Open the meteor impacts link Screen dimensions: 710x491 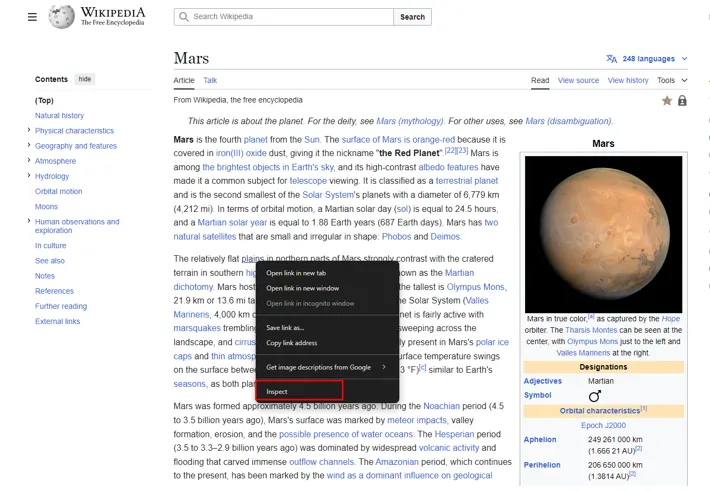417,420
